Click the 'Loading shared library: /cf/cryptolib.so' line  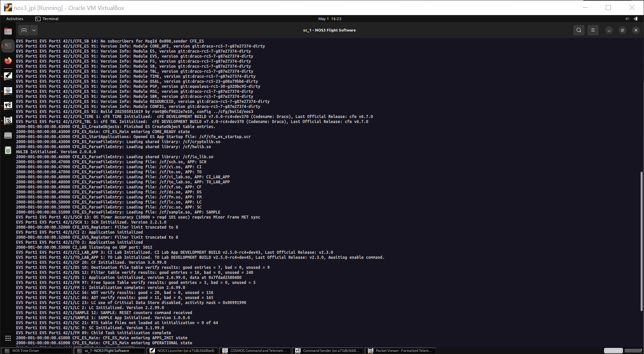click(x=118, y=142)
